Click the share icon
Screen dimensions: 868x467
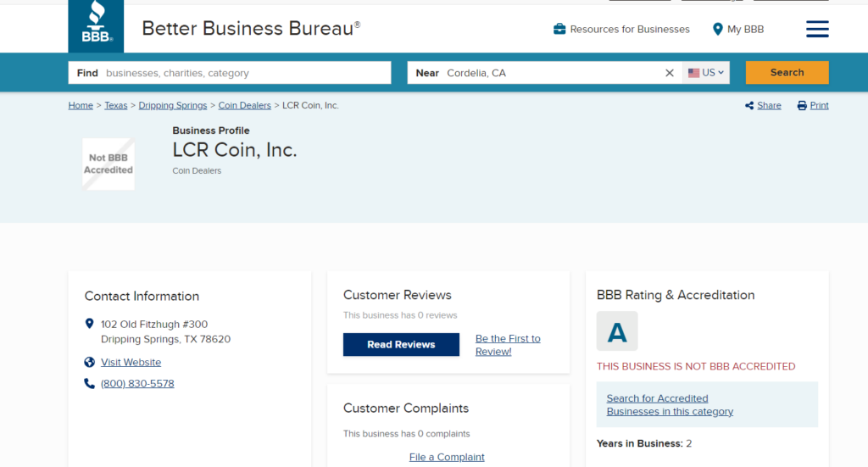pyautogui.click(x=749, y=105)
